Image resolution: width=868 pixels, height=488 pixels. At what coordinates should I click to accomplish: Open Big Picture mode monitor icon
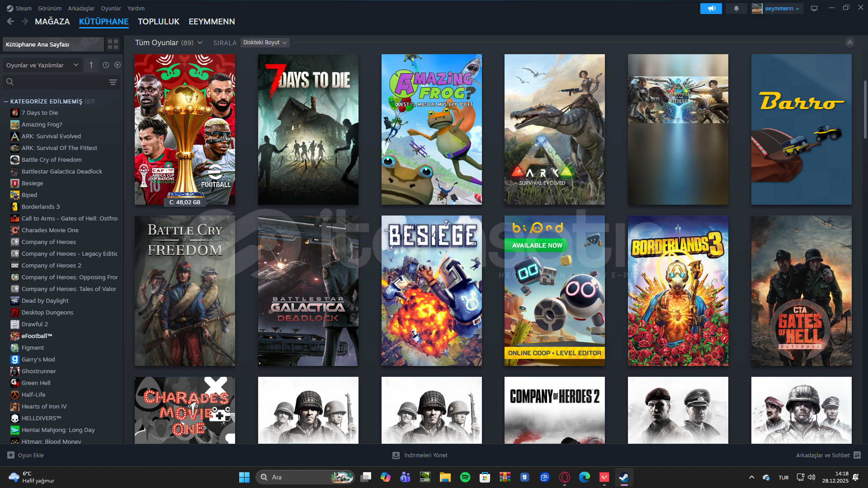point(814,8)
